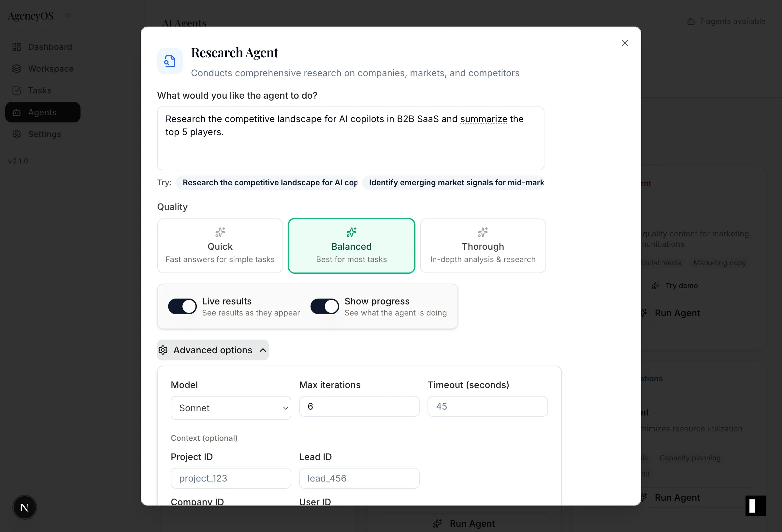
Task: Select the Quick quality option
Action: pos(220,246)
